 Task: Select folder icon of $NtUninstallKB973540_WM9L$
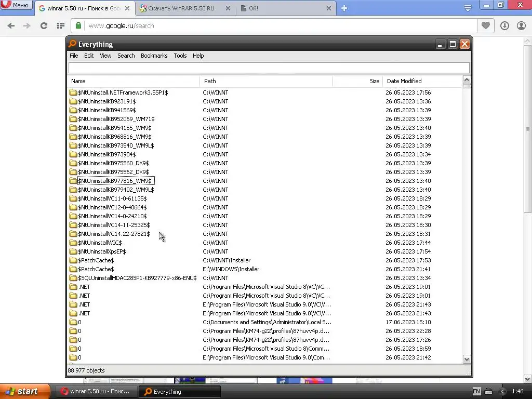tap(73, 145)
